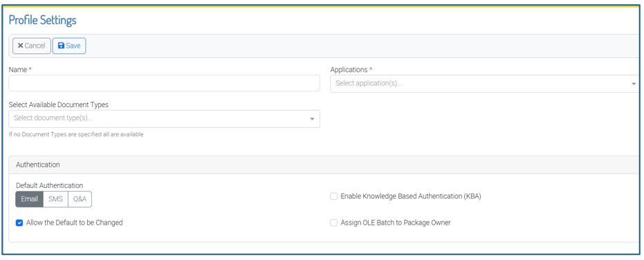The width and height of the screenshot is (644, 260).
Task: Open the document types dropdown arrow
Action: tap(312, 119)
